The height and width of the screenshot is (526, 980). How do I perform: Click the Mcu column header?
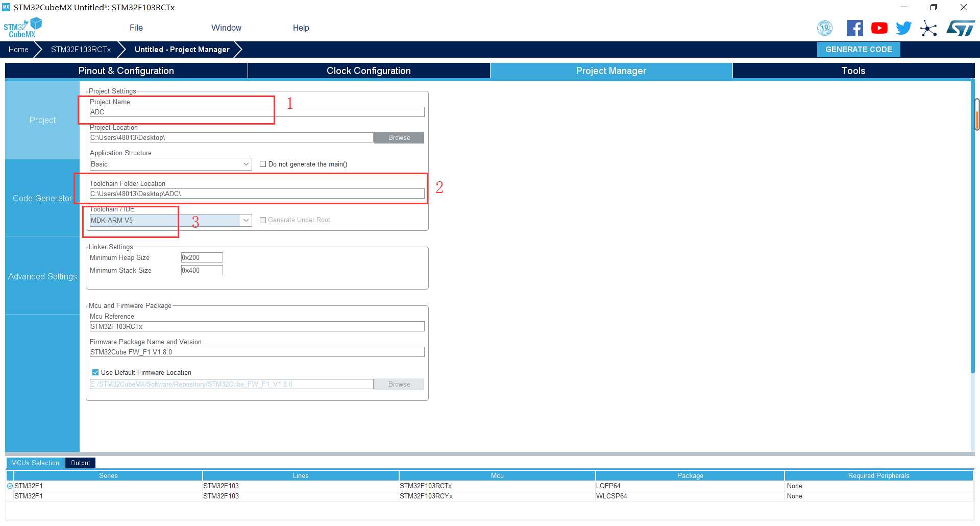497,475
